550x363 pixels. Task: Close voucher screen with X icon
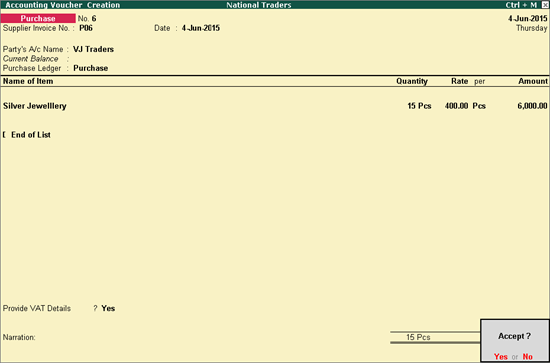click(x=545, y=5)
